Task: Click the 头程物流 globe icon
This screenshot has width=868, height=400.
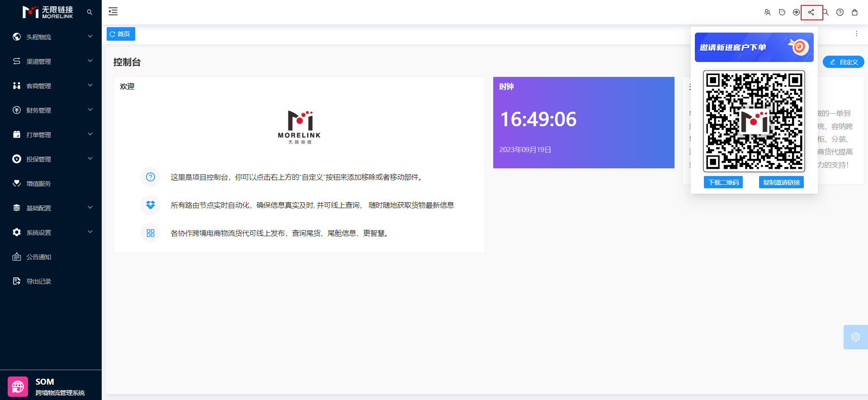Action: [17, 37]
